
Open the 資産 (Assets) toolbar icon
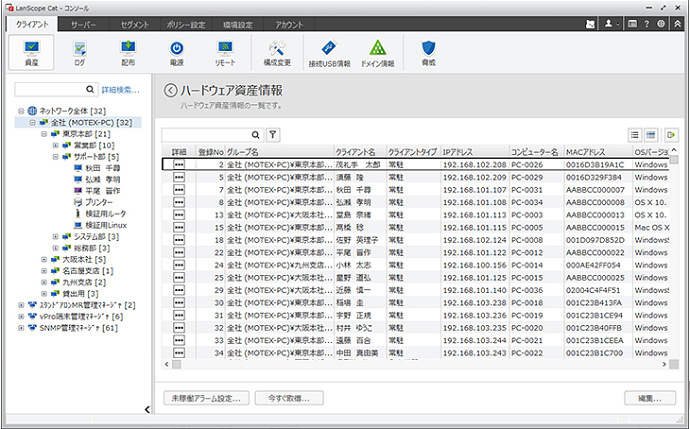31,52
